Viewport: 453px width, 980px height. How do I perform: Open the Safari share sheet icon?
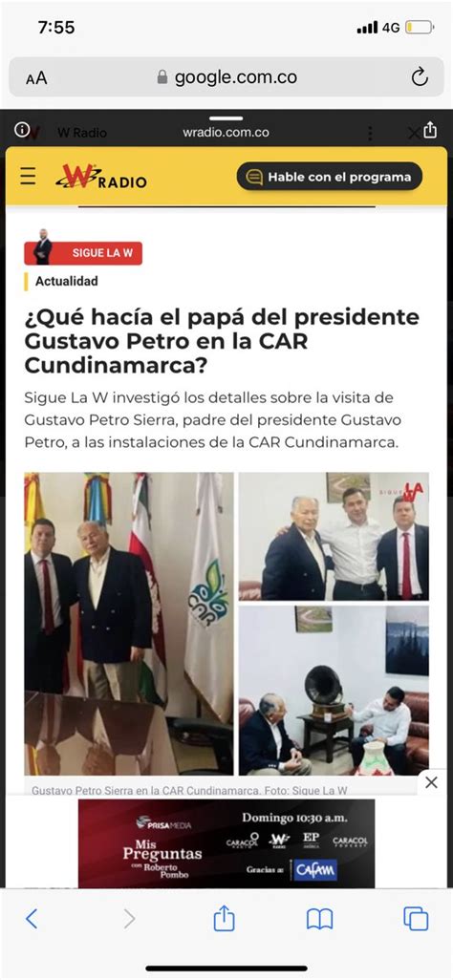pos(224,919)
